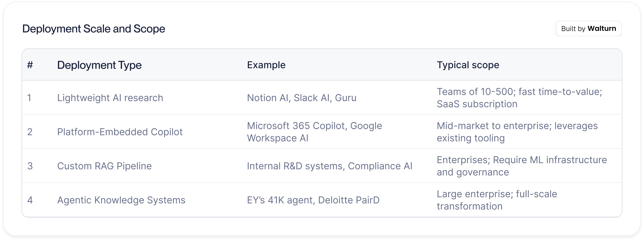This screenshot has height=241, width=644.
Task: Select the Example column header
Action: point(266,65)
